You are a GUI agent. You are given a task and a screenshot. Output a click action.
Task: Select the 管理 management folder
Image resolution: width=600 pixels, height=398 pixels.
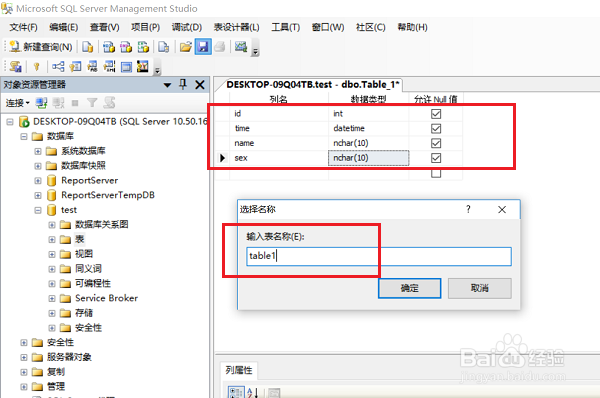(x=56, y=387)
